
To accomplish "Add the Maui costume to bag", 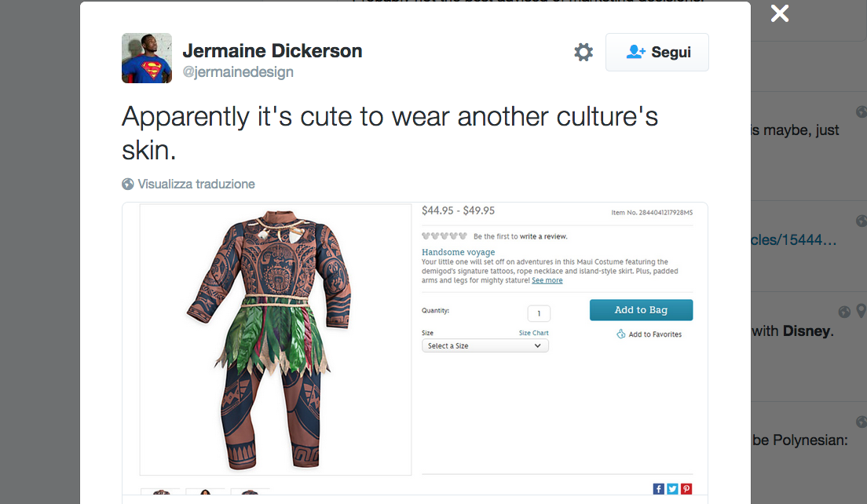I will pyautogui.click(x=641, y=310).
